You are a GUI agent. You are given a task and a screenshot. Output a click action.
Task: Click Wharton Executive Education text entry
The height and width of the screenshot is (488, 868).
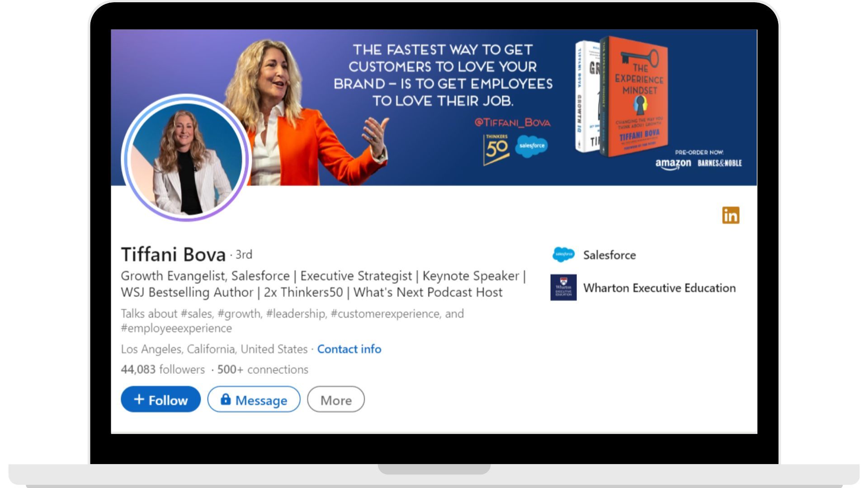pos(660,288)
